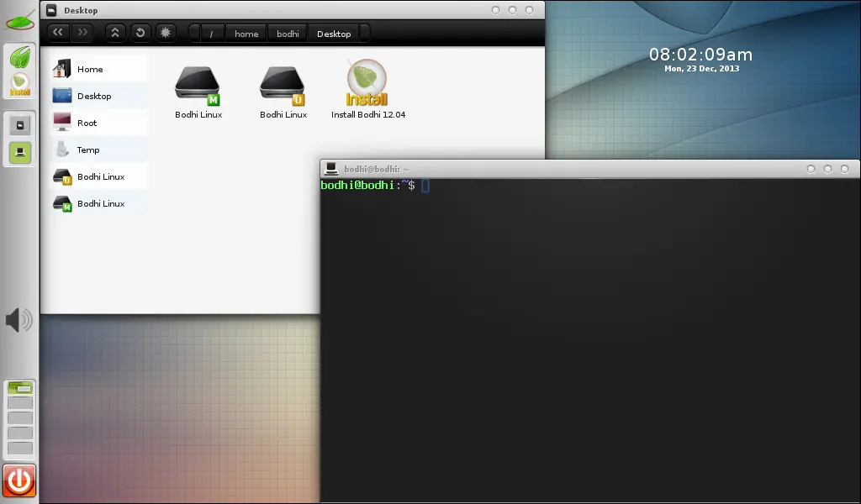Image resolution: width=861 pixels, height=504 pixels.
Task: Go forward in the file manager
Action: tap(82, 33)
